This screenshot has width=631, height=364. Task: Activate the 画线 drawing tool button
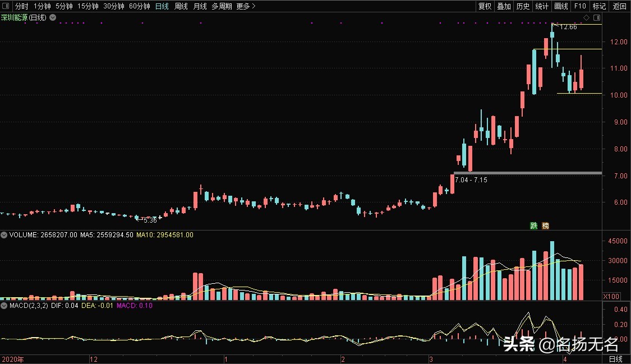(x=561, y=6)
